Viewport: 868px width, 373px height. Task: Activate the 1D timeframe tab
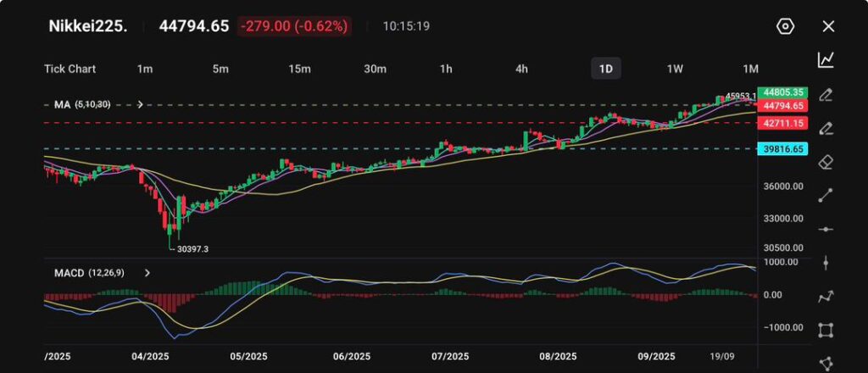(x=605, y=69)
